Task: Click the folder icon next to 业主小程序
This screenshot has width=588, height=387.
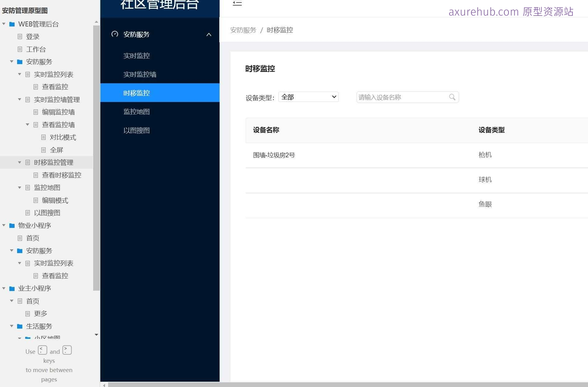Action: click(12, 288)
